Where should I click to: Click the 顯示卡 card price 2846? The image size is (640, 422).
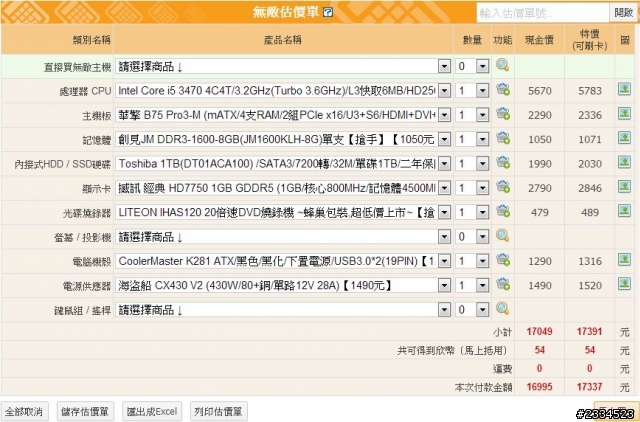click(x=590, y=188)
